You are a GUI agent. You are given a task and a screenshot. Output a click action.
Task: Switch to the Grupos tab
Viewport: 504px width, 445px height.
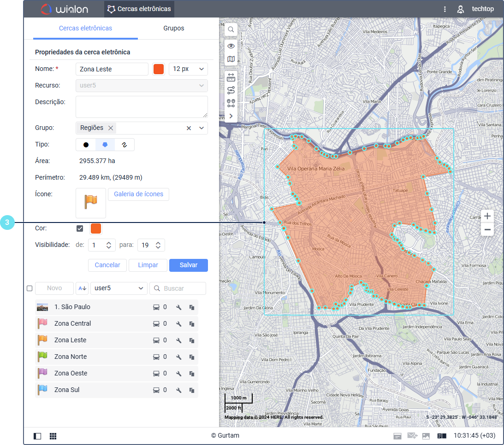tap(173, 28)
